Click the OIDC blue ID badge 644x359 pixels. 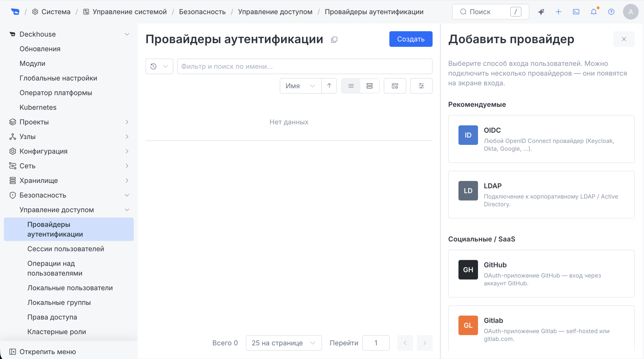coord(468,135)
